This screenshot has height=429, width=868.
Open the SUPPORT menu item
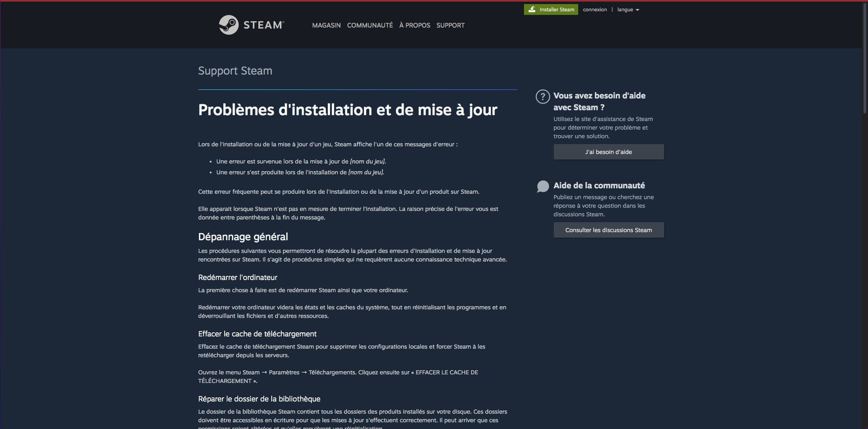pos(450,25)
